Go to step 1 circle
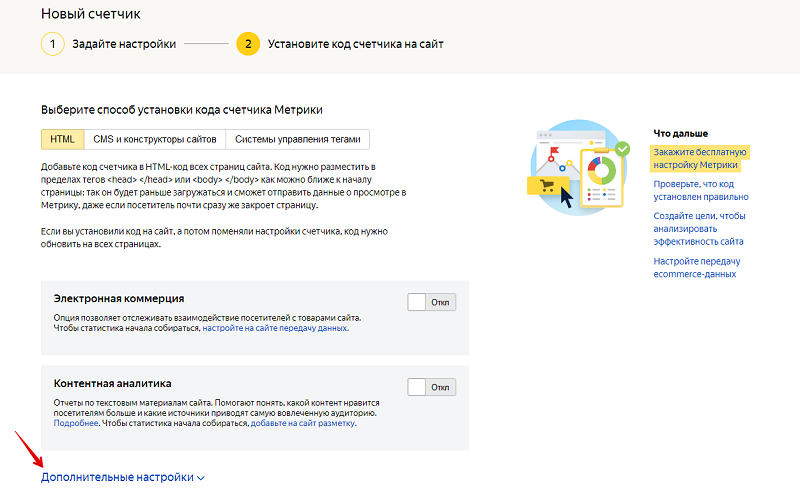The width and height of the screenshot is (800, 504). [53, 44]
